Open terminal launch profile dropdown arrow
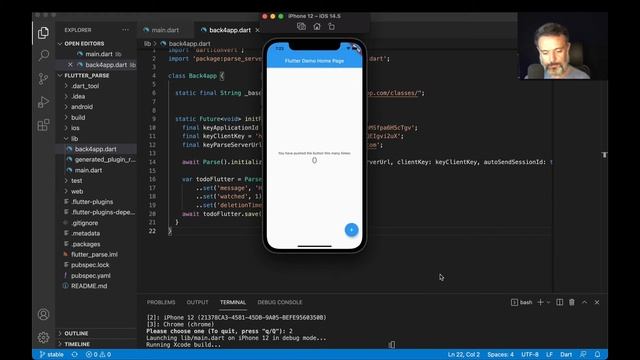Image resolution: width=640 pixels, height=360 pixels. (548, 302)
